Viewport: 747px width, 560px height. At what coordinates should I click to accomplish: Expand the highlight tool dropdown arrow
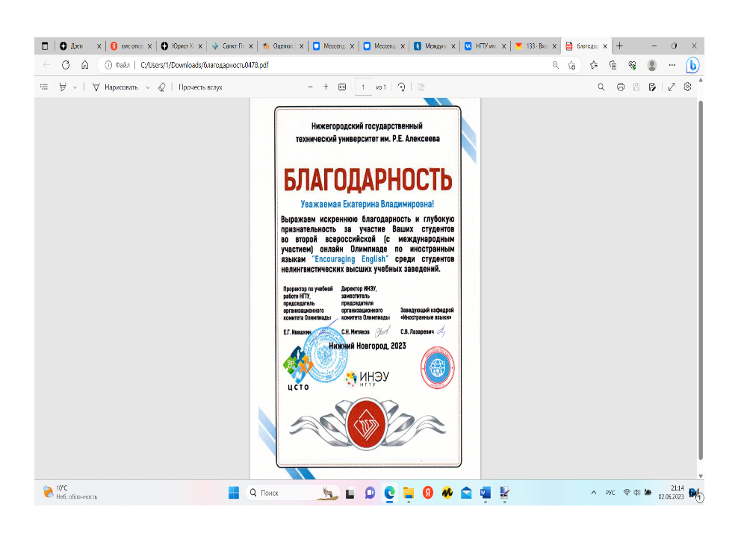coord(75,87)
